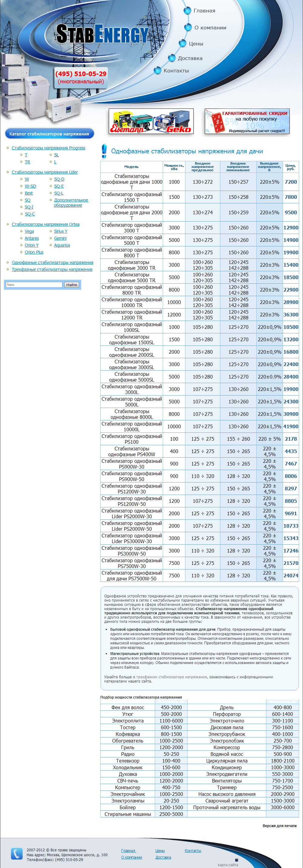
Task: Open the footer Контакты link
Action: coord(193,851)
